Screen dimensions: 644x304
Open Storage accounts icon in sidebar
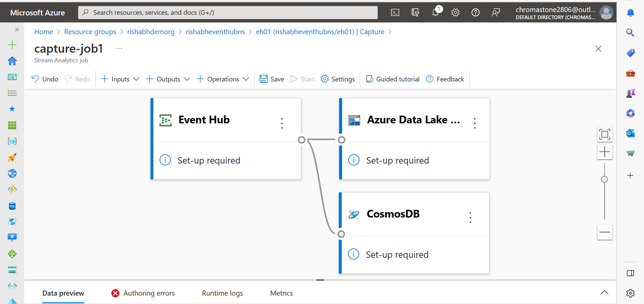[12, 270]
